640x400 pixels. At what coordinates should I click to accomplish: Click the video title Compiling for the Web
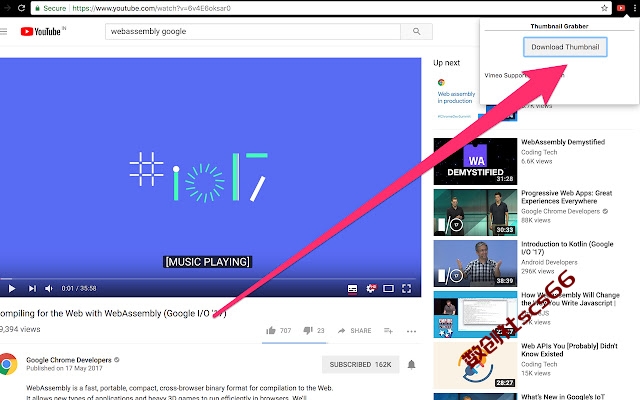point(113,313)
